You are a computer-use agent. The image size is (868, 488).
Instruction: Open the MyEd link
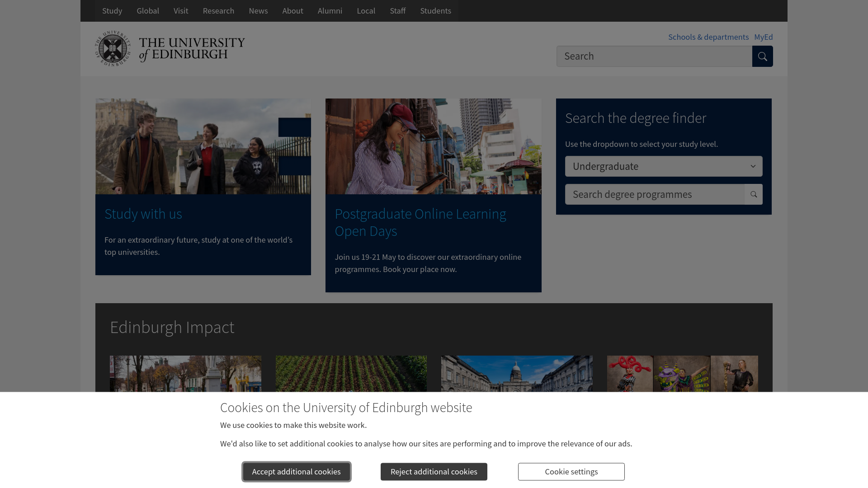[764, 37]
